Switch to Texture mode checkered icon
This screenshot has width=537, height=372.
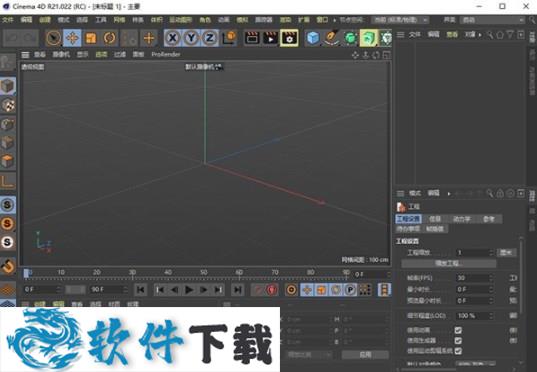(8, 105)
